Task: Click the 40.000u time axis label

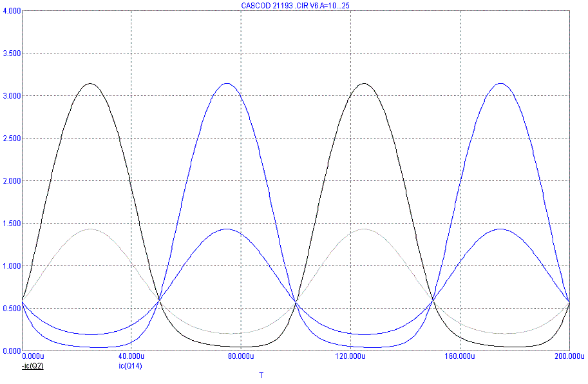Action: (131, 356)
